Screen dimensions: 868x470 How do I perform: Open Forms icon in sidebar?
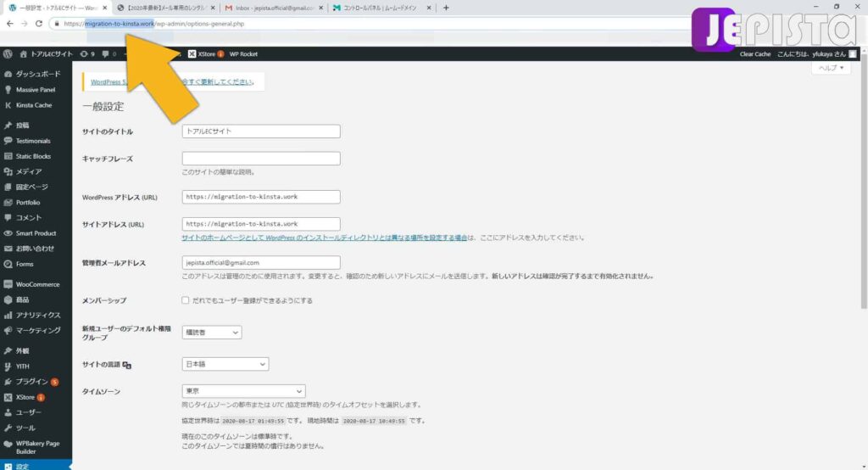click(x=8, y=264)
